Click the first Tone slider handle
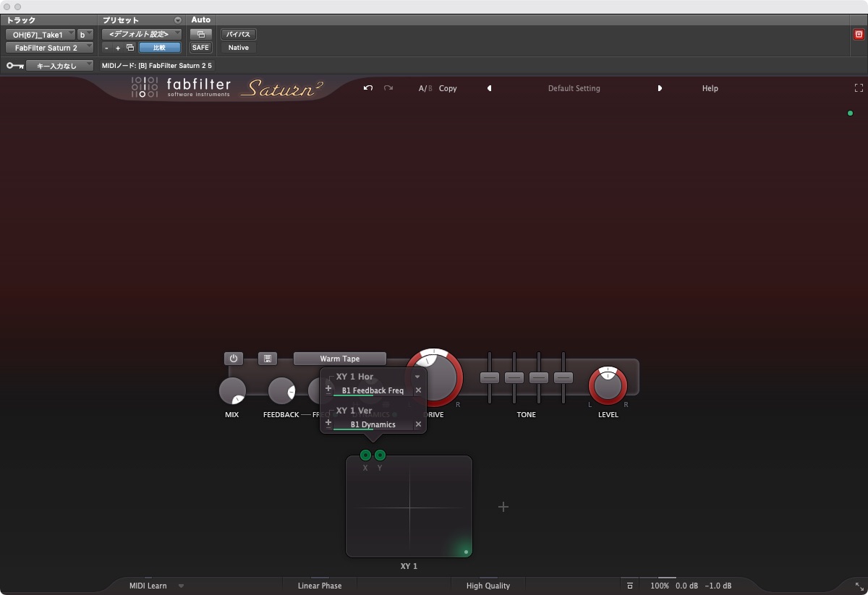The width and height of the screenshot is (868, 595). coord(490,377)
